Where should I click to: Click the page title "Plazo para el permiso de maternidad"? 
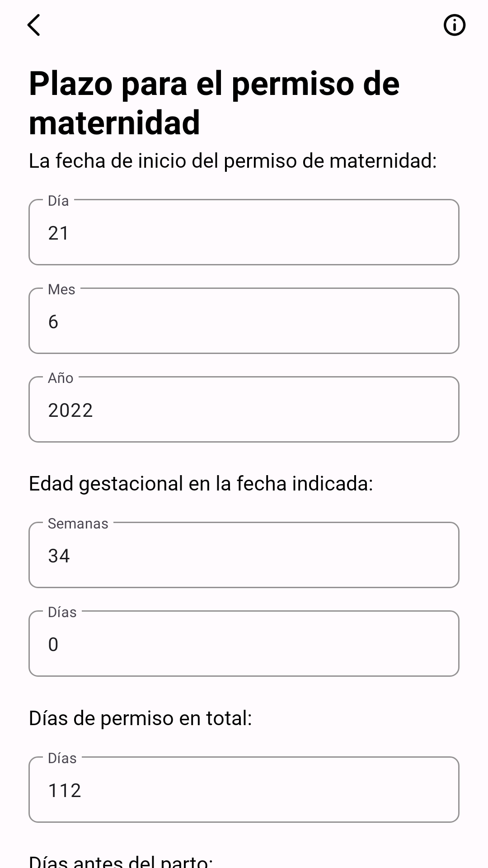[x=214, y=103]
